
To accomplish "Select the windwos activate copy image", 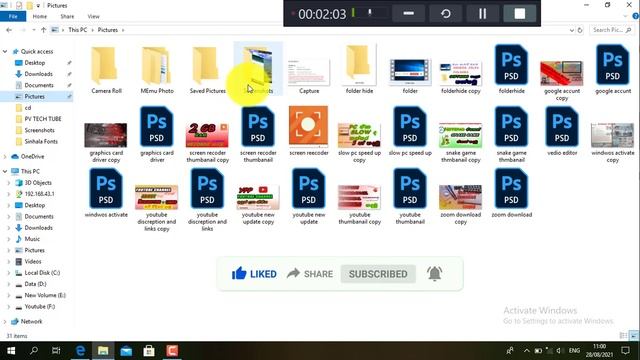I will [x=612, y=135].
